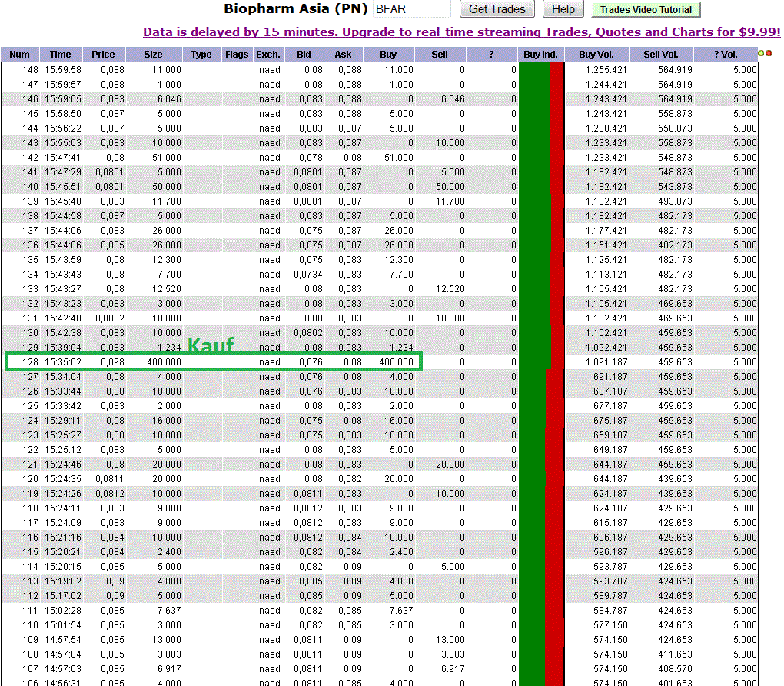Image resolution: width=784 pixels, height=686 pixels.
Task: Sort trades by the Price column
Action: click(x=102, y=54)
